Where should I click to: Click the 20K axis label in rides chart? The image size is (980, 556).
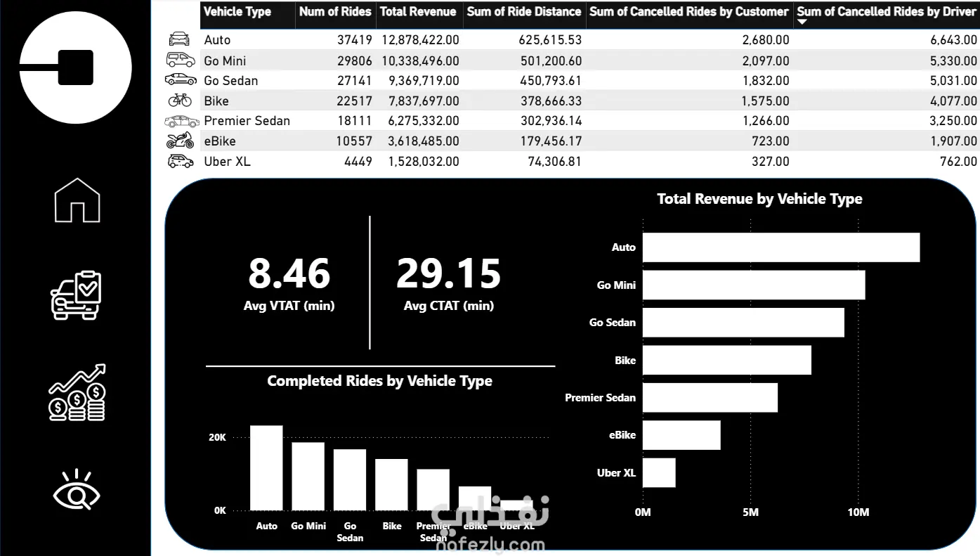[218, 437]
